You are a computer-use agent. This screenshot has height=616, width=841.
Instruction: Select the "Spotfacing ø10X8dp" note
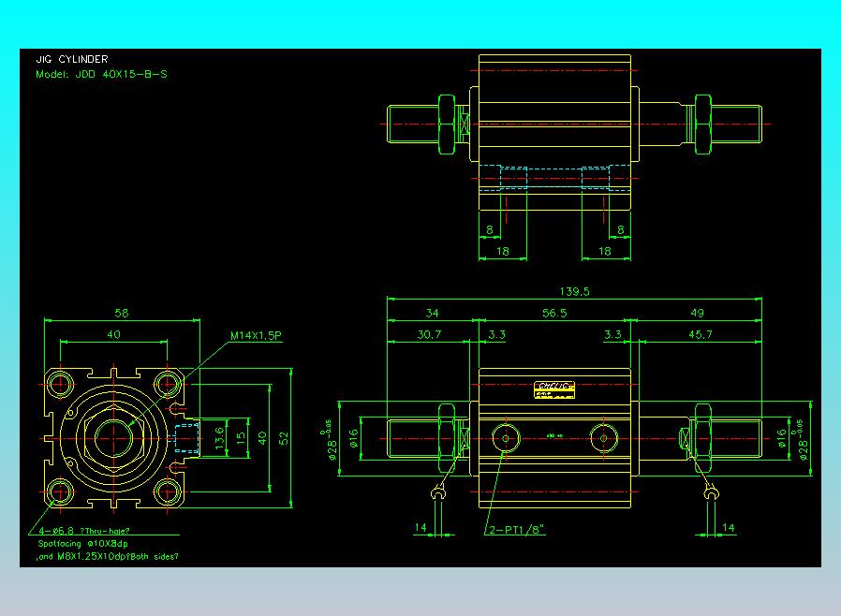82,544
